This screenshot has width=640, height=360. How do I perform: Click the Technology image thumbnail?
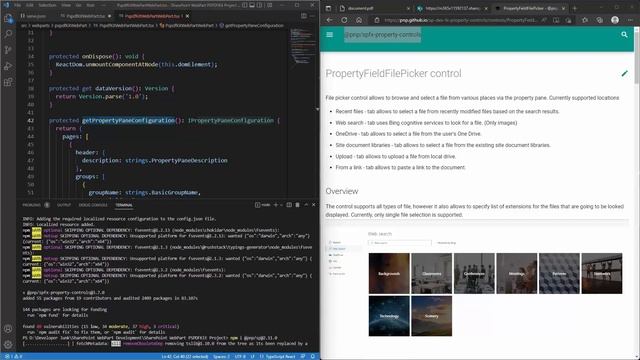point(389,316)
